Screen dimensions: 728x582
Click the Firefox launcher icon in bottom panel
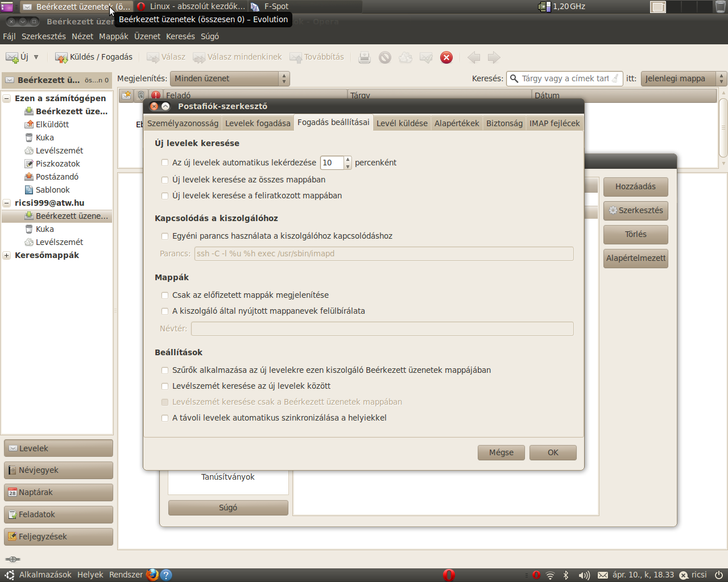152,575
